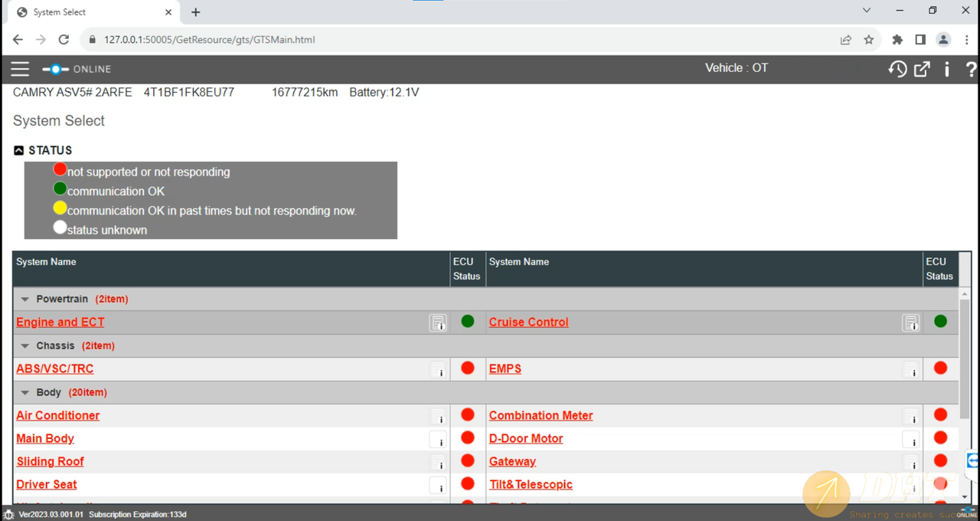Screen dimensions: 980x521
Task: Click Engine and ECT info document icon
Action: [x=438, y=323]
